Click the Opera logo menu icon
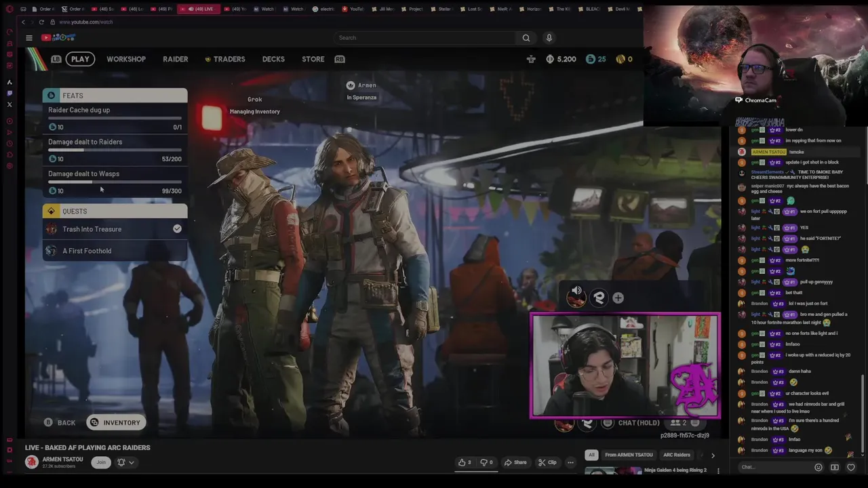Image resolution: width=868 pixels, height=488 pixels. (x=9, y=9)
